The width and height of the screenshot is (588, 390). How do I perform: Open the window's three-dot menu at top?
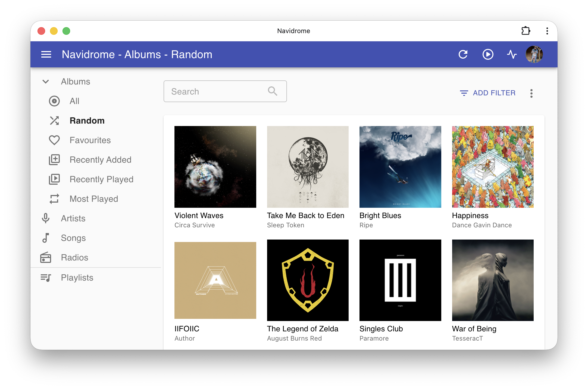[547, 31]
